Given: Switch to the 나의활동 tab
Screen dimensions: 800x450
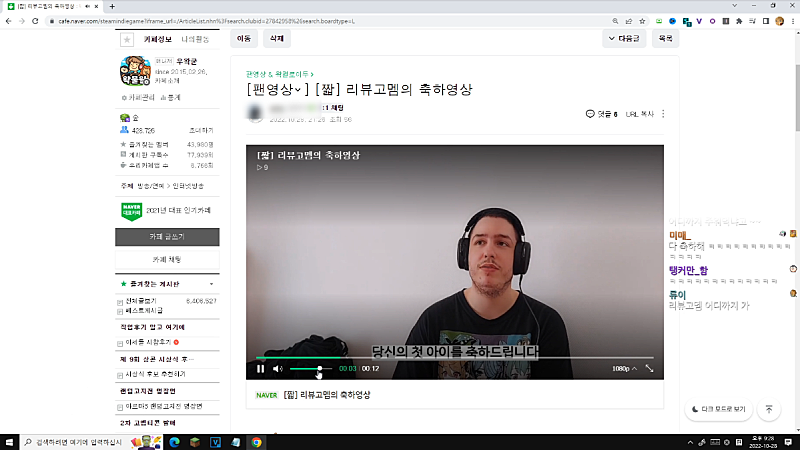Looking at the screenshot, I should coord(195,39).
